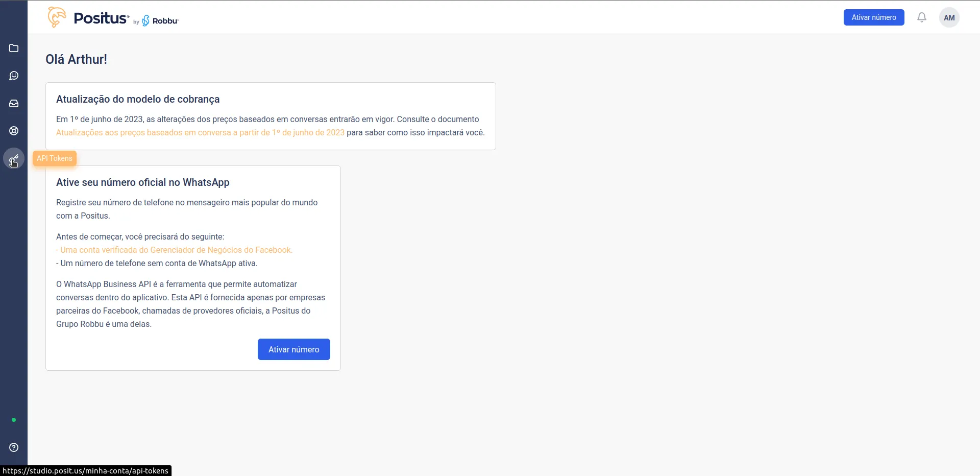
Task: Open the help question mark icon
Action: (x=14, y=447)
